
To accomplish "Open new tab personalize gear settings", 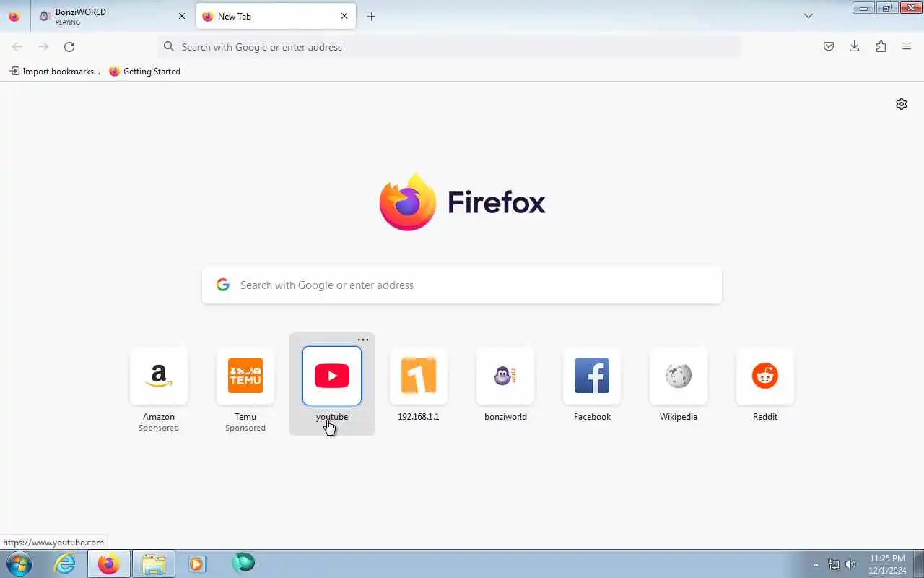I will [902, 104].
